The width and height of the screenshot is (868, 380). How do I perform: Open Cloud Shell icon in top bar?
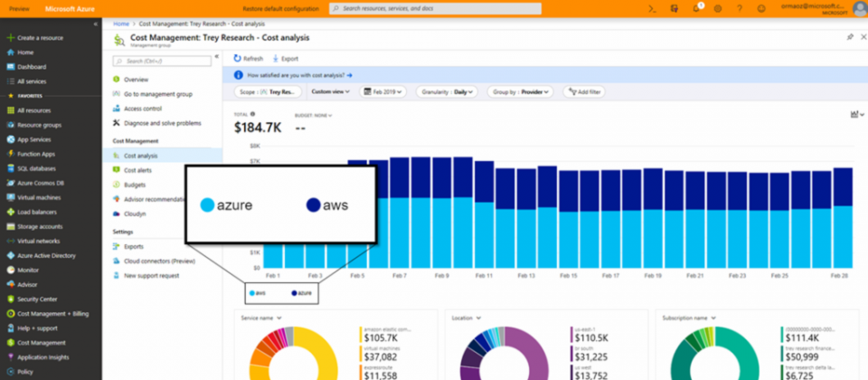652,9
